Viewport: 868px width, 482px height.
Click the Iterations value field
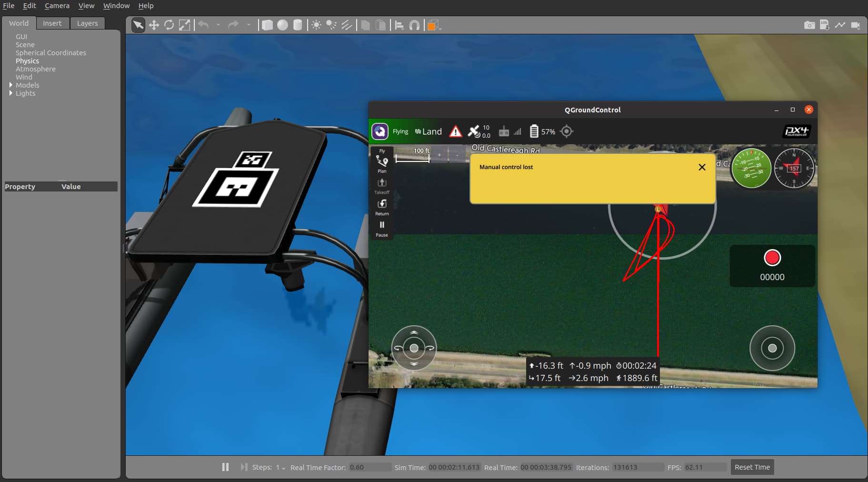pyautogui.click(x=638, y=467)
